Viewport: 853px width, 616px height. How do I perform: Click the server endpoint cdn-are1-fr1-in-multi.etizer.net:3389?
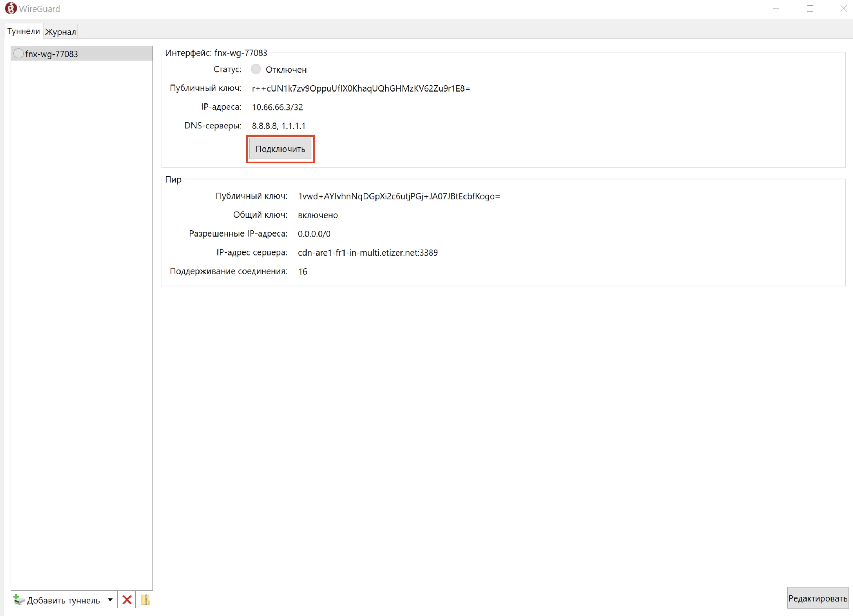[x=367, y=253]
